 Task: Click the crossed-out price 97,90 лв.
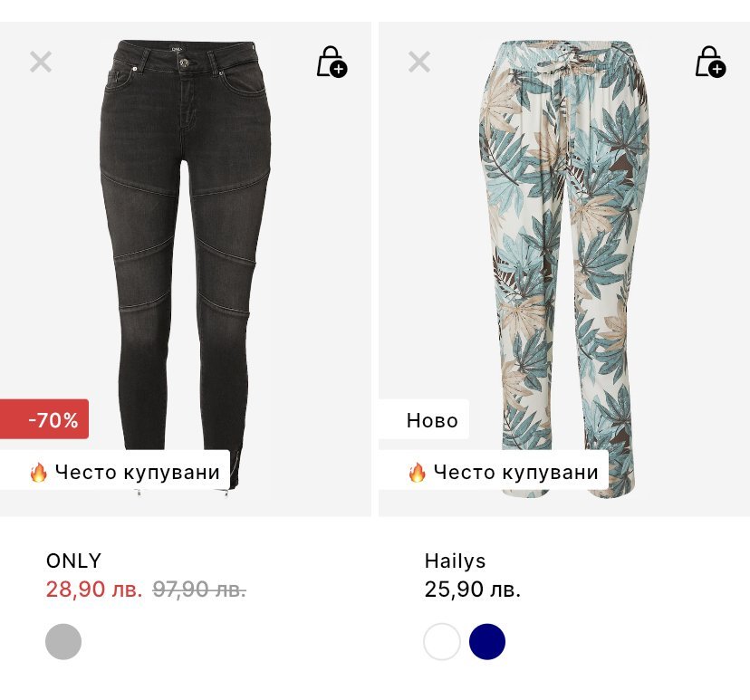click(x=199, y=590)
